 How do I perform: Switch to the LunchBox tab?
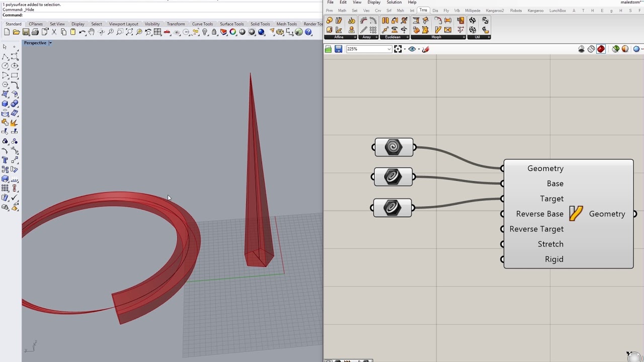click(557, 11)
